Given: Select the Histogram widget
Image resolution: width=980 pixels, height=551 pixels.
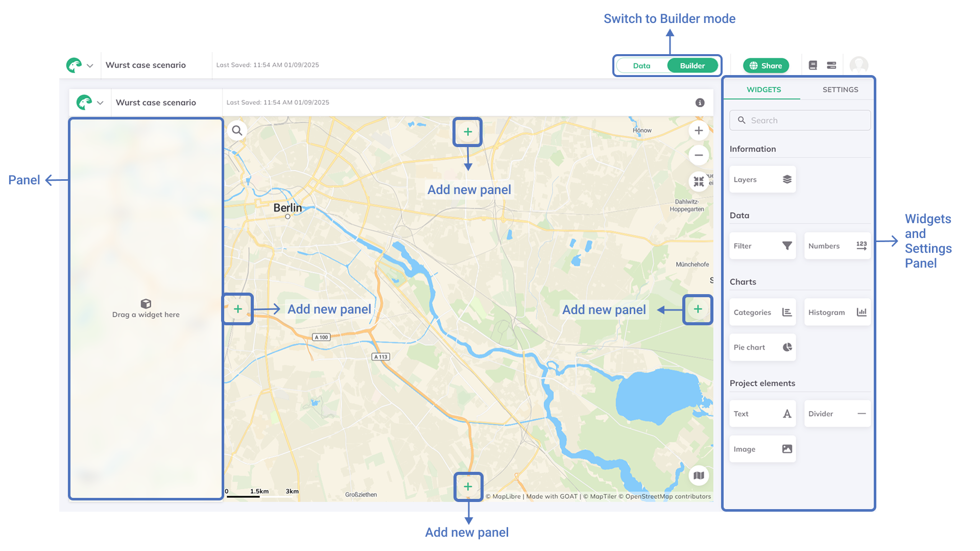Looking at the screenshot, I should pos(836,312).
